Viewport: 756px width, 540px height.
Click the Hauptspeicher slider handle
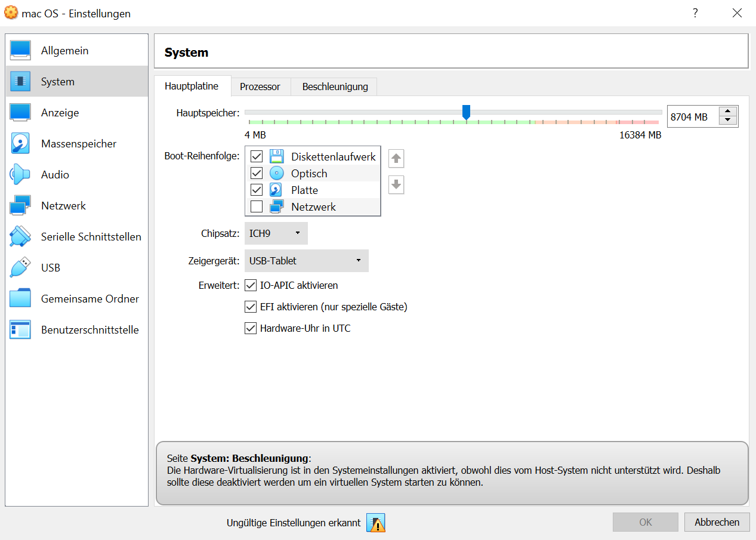(467, 112)
